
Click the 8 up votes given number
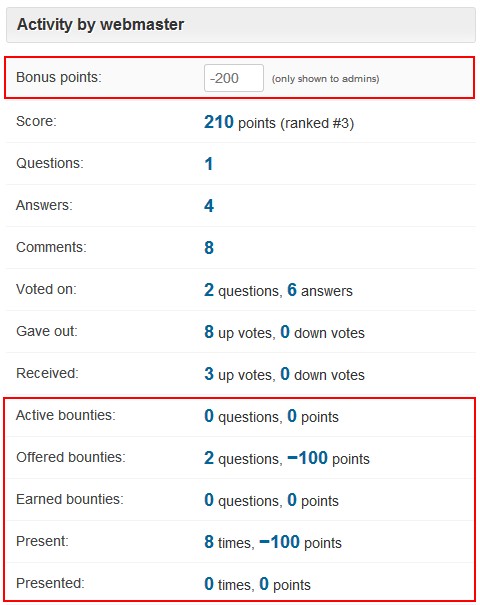tap(209, 332)
